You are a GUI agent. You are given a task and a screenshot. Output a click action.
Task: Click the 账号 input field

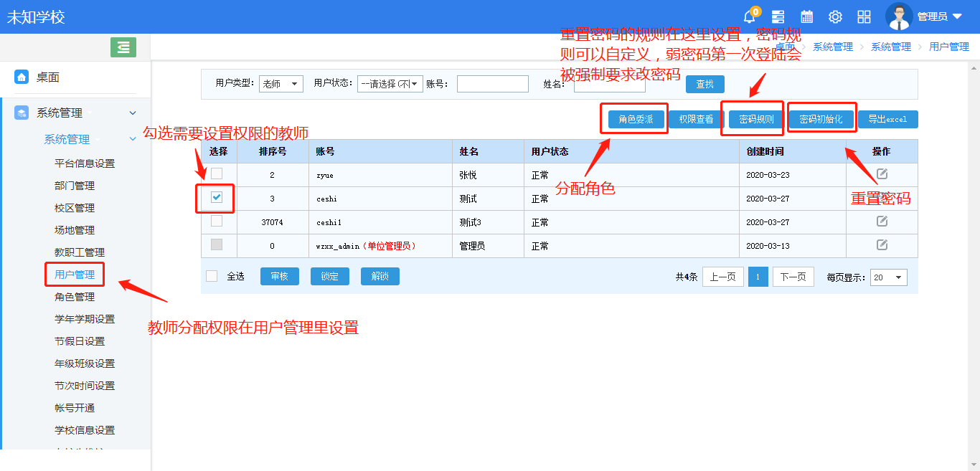click(492, 84)
